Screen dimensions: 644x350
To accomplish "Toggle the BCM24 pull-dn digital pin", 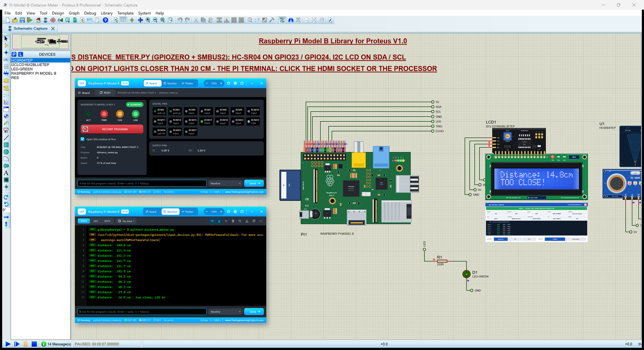I will click(x=160, y=132).
